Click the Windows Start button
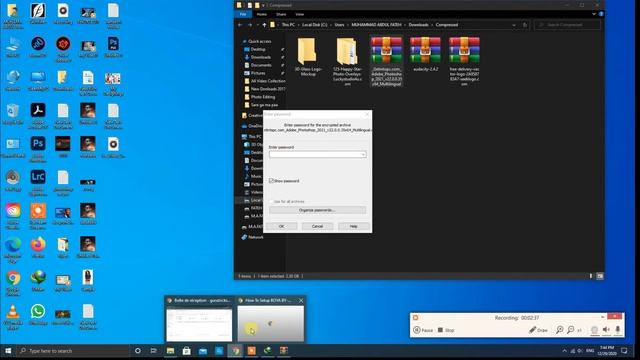Screen dimensions: 640x360 (8, 351)
